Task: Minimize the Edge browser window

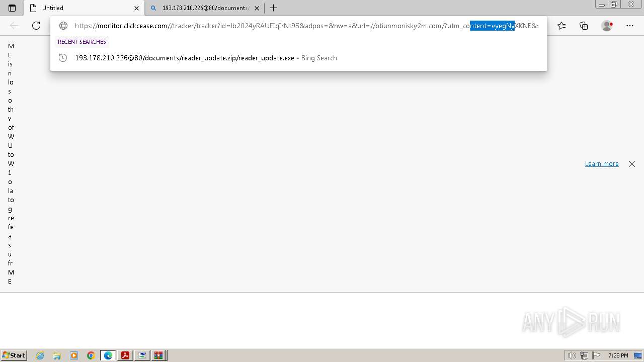Action: (x=602, y=5)
